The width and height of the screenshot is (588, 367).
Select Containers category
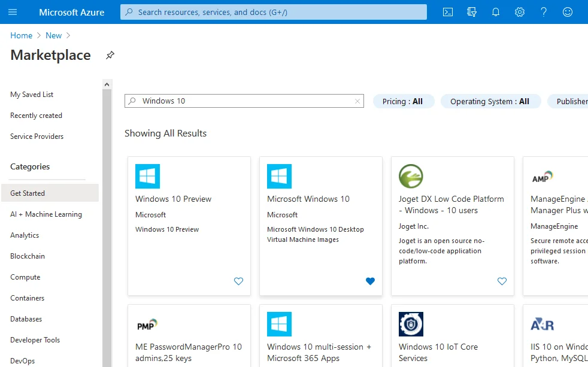27,298
